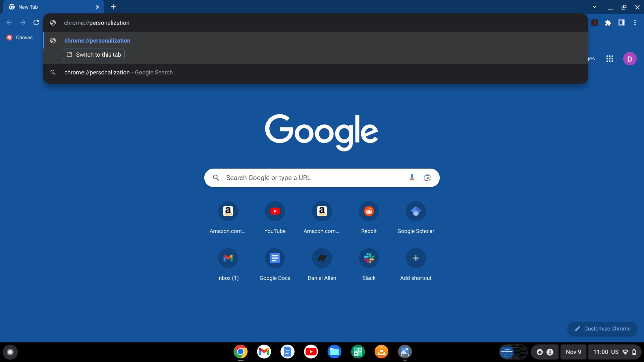The width and height of the screenshot is (644, 362).
Task: Reload the page with the refresh icon
Action: click(36, 22)
